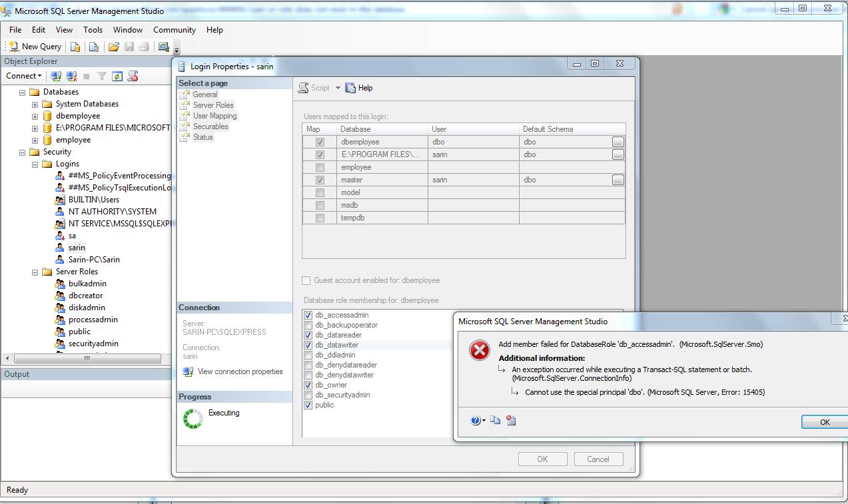This screenshot has width=848, height=504.
Task: Toggle the Map checkbox for model
Action: tap(320, 192)
